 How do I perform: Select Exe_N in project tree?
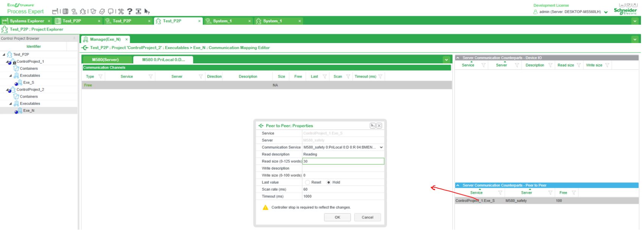click(29, 111)
